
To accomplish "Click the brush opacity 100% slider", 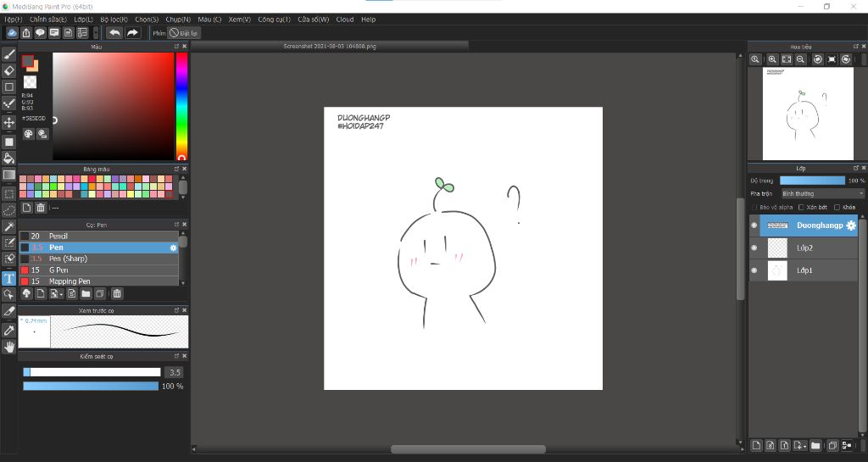I will (x=91, y=387).
